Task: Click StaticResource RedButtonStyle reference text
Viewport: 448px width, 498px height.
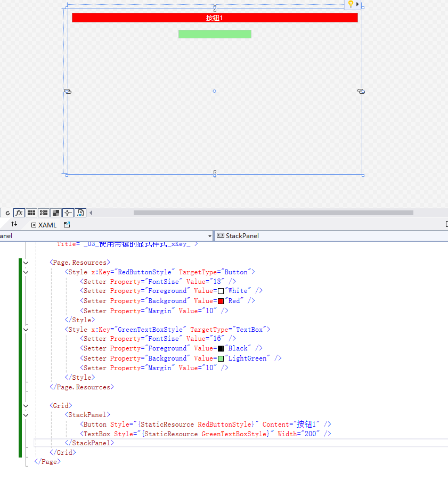Action: point(197,424)
